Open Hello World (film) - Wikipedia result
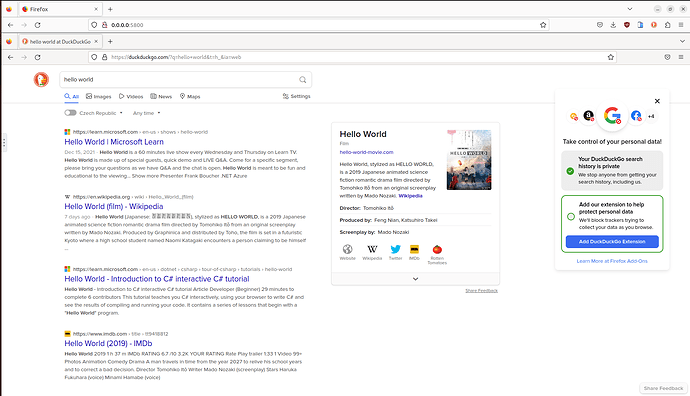 114,206
